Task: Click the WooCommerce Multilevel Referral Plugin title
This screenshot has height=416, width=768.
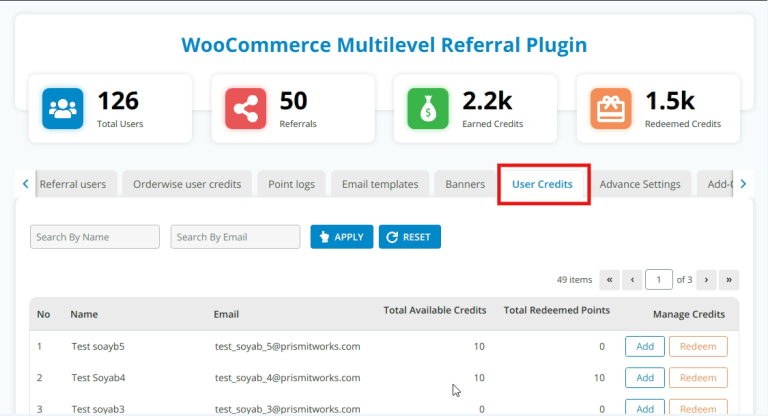Action: click(x=384, y=45)
